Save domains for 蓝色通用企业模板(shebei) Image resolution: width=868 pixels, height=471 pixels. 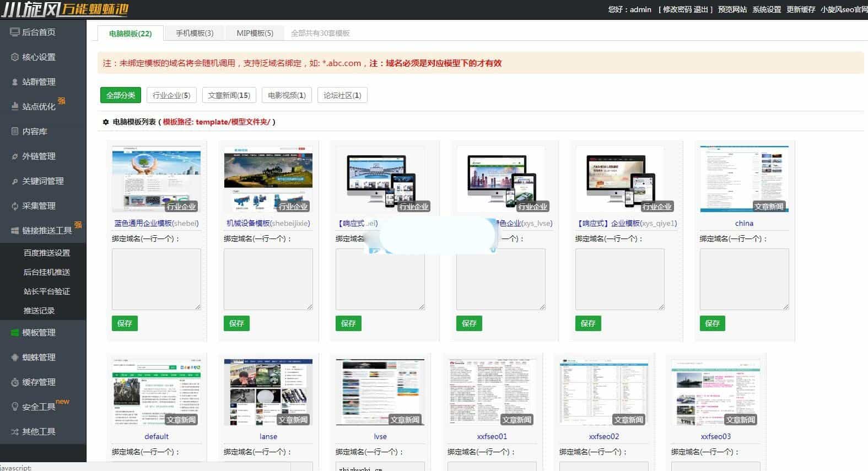125,323
